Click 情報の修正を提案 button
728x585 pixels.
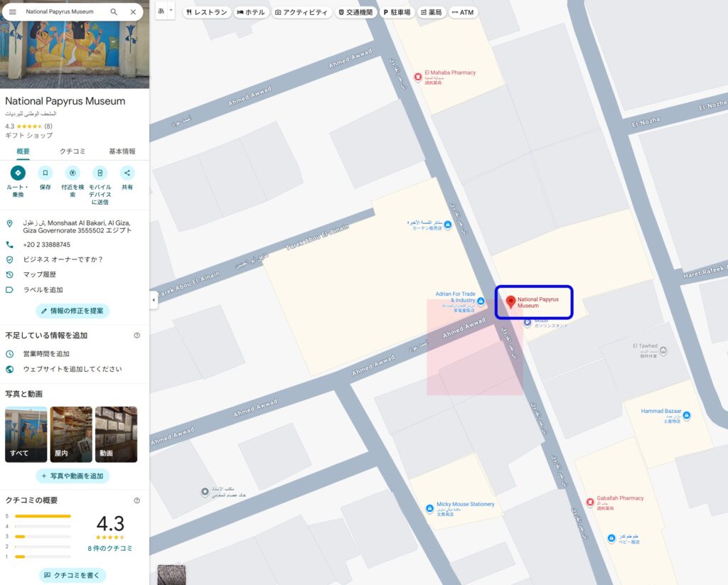tap(73, 311)
